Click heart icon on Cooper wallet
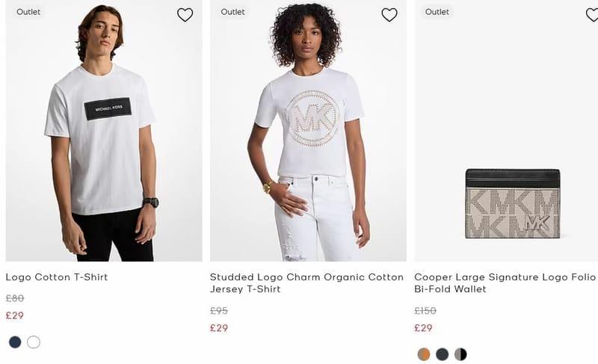The image size is (598, 364). pos(592,15)
